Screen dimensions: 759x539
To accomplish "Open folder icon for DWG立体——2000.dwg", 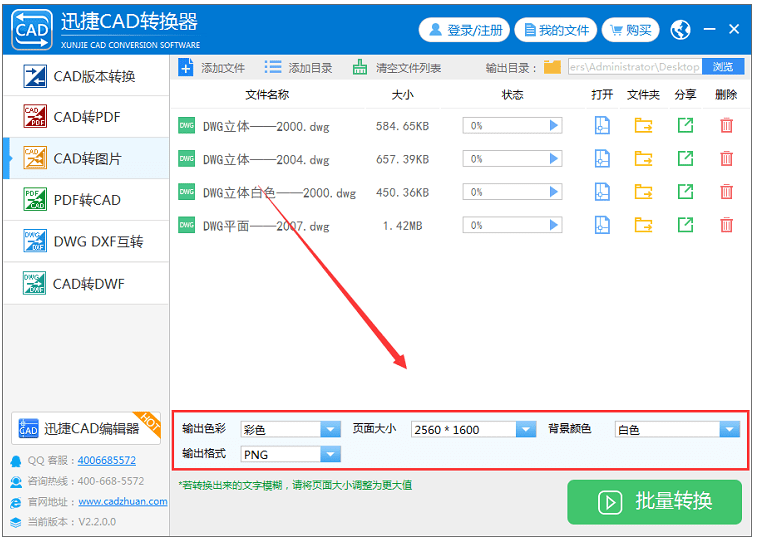I will tap(643, 126).
